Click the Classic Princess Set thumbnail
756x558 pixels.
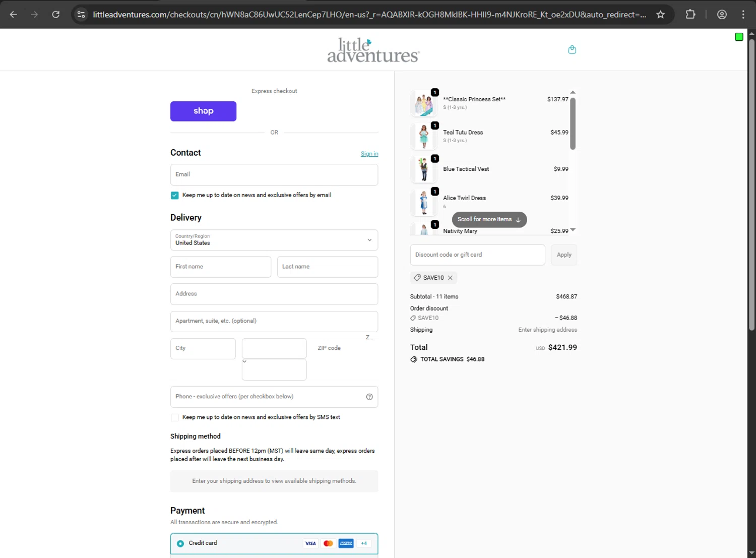tap(424, 103)
